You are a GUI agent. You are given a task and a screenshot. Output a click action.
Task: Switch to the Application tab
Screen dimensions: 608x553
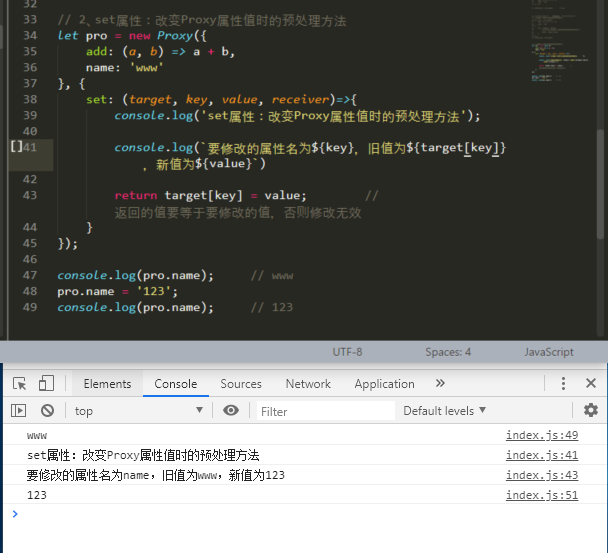tap(384, 384)
